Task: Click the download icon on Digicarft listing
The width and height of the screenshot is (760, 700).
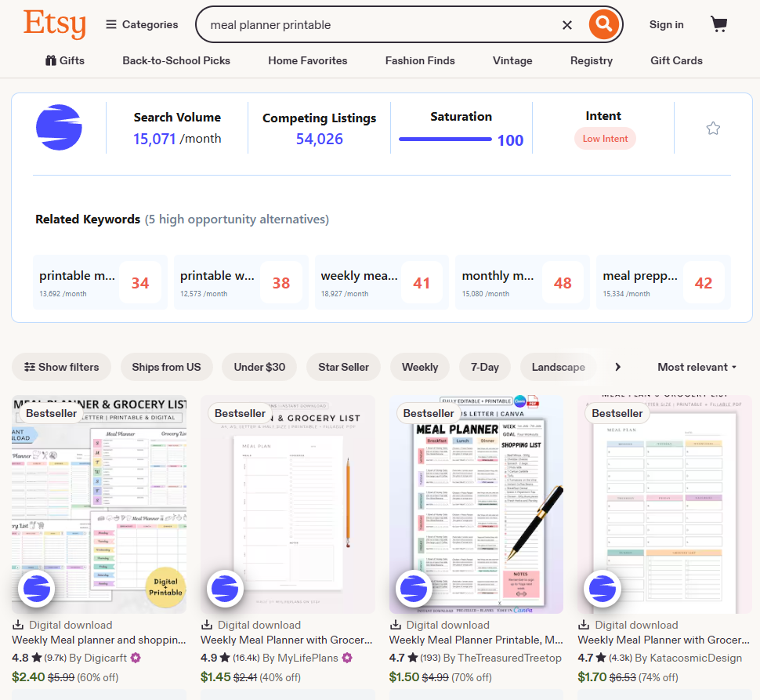Action: point(18,625)
